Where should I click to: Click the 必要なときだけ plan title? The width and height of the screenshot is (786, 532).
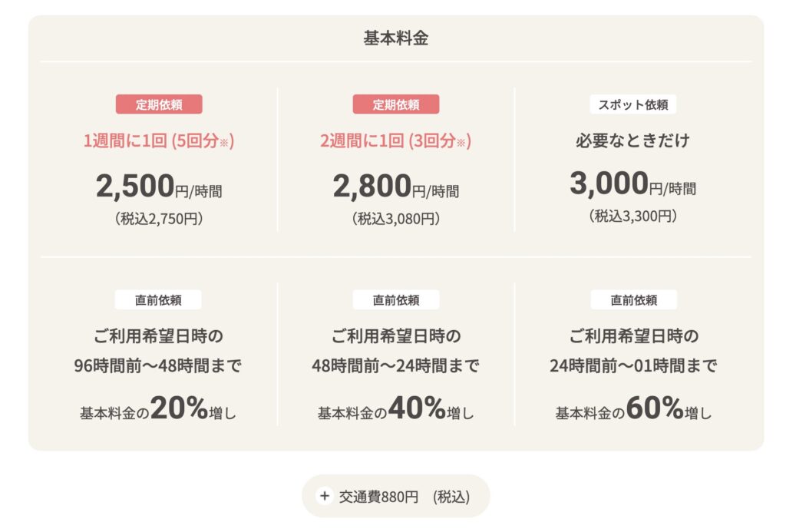(633, 141)
